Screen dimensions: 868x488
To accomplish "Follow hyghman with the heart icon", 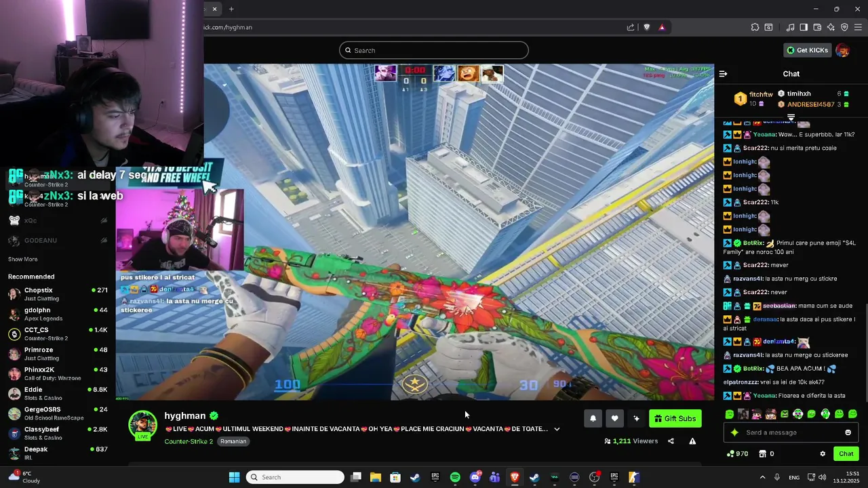I will [614, 418].
